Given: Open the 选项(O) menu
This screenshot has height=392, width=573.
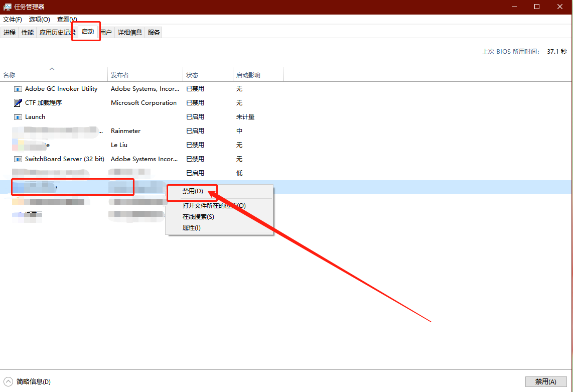Looking at the screenshot, I should click(39, 20).
